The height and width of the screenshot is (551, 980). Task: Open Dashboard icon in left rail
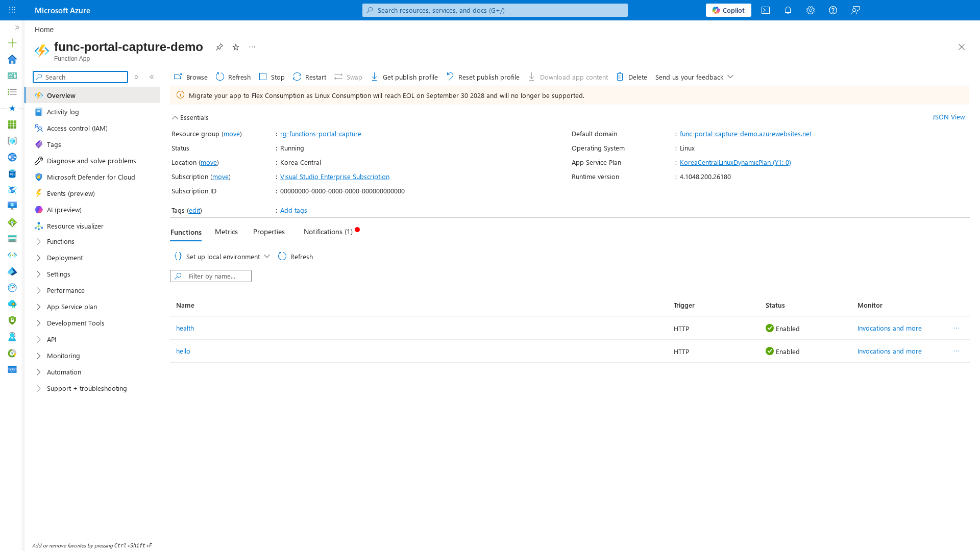coord(12,76)
